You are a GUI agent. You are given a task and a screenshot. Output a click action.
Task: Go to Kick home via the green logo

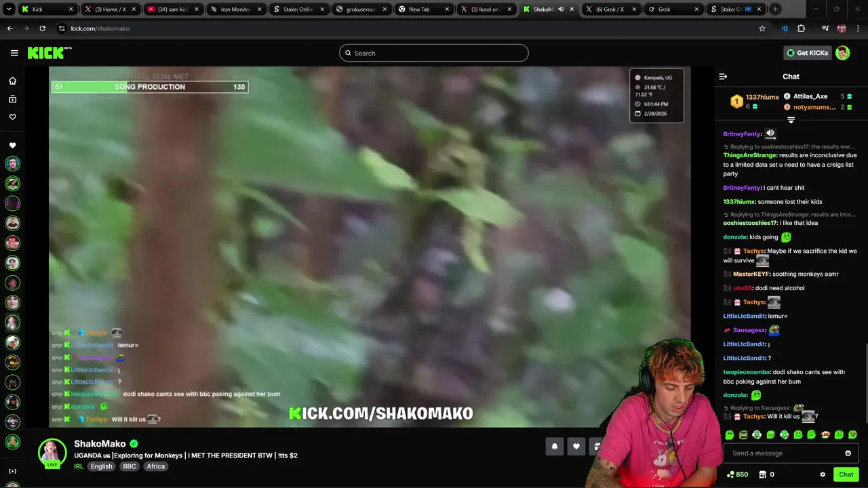click(50, 53)
